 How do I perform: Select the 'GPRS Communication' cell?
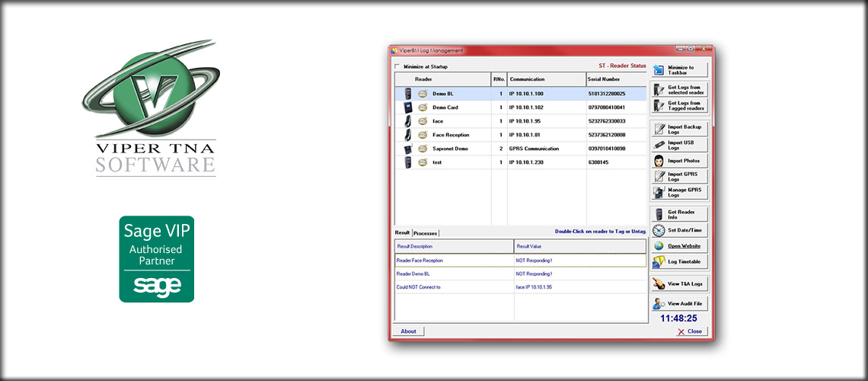547,149
